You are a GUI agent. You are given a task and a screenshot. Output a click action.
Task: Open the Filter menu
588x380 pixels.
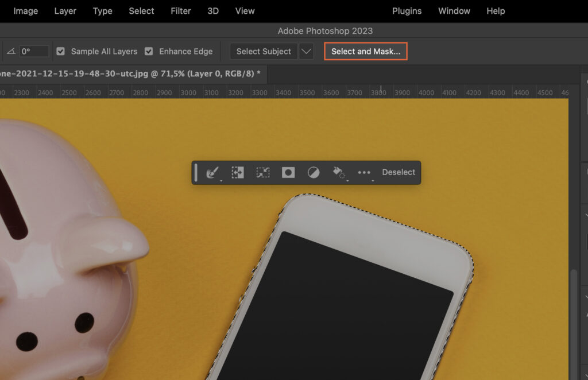point(180,11)
